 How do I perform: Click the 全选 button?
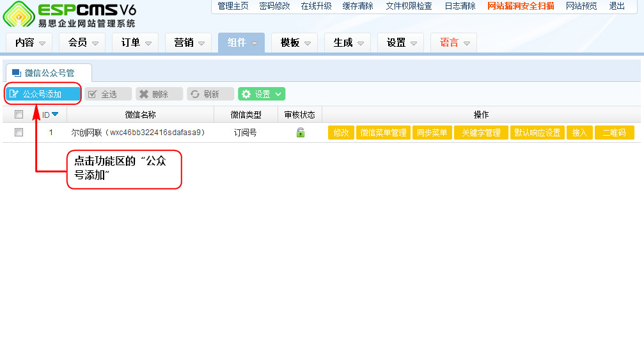[109, 94]
